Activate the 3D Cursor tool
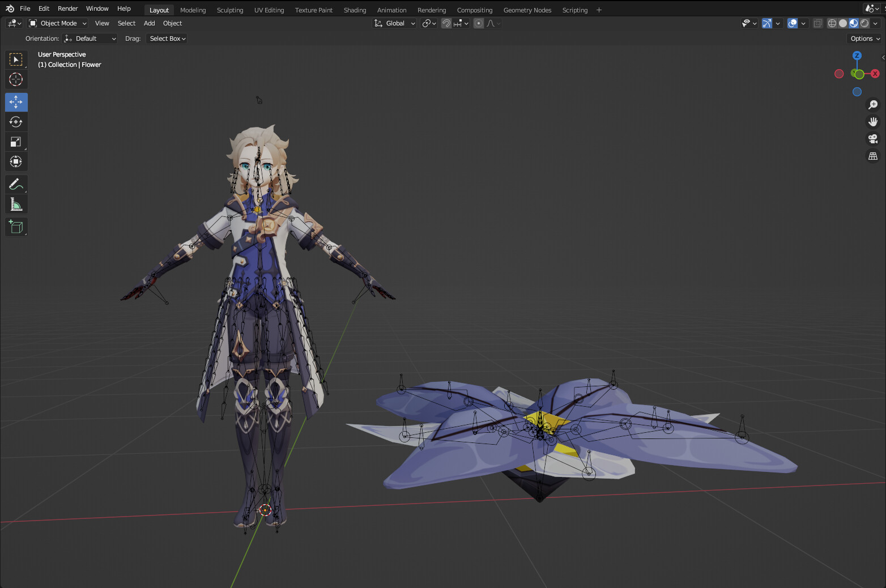886x588 pixels. 16,79
